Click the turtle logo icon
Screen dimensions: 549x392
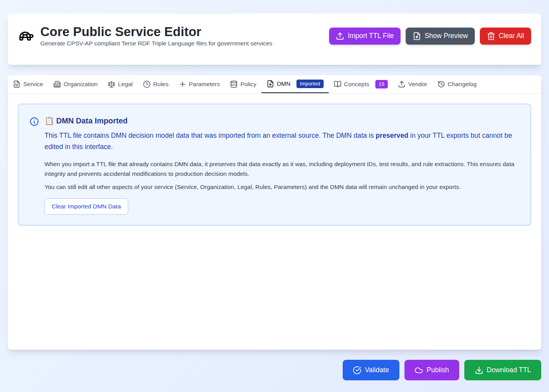(26, 36)
